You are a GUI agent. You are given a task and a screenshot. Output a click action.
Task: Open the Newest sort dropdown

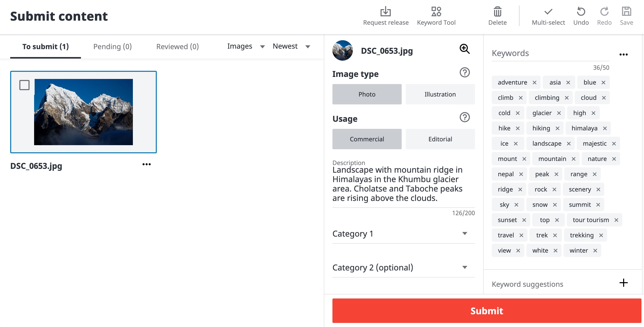[291, 46]
